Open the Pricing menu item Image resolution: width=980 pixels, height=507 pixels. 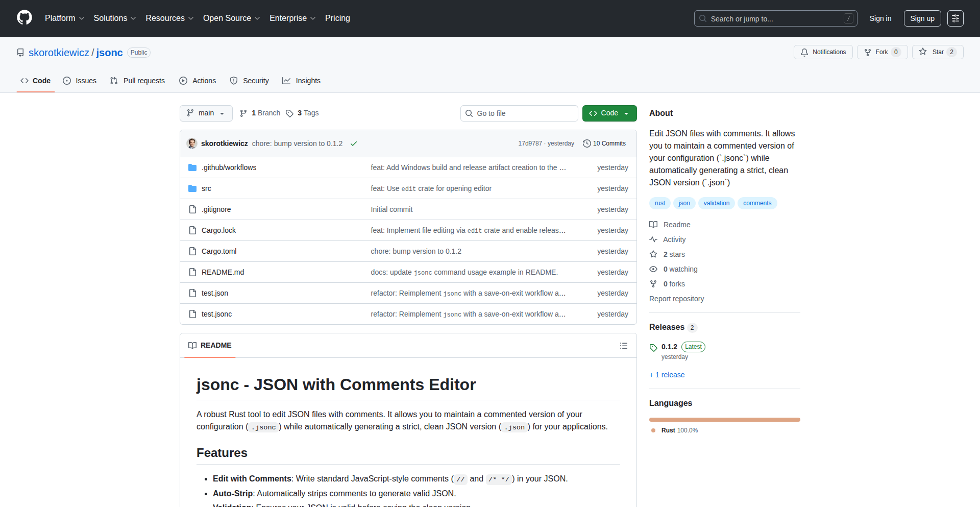pyautogui.click(x=337, y=18)
